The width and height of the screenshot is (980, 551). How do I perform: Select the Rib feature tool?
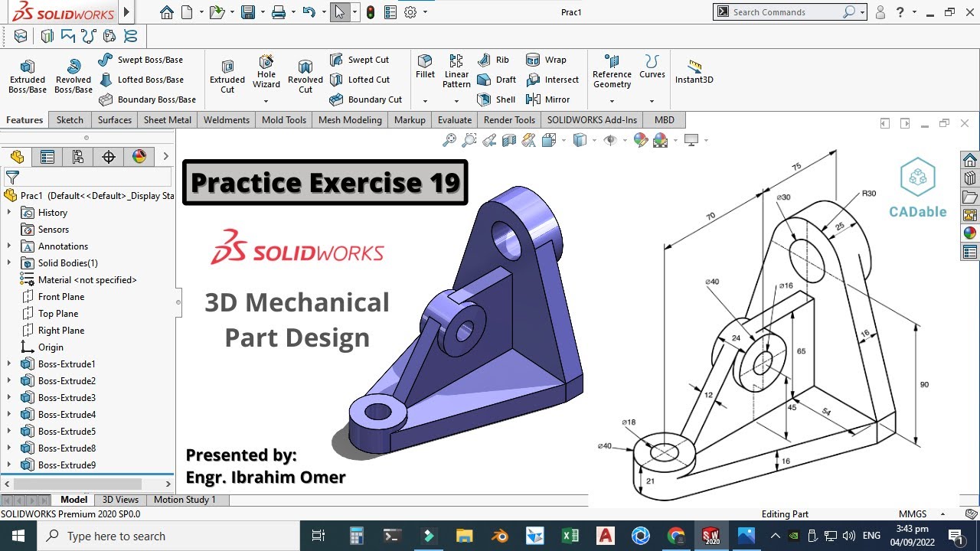coord(493,60)
